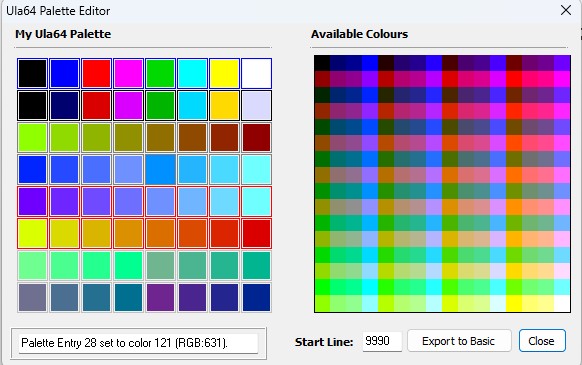Select the cyan swatch in first palette row
This screenshot has height=365, width=582.
(192, 74)
